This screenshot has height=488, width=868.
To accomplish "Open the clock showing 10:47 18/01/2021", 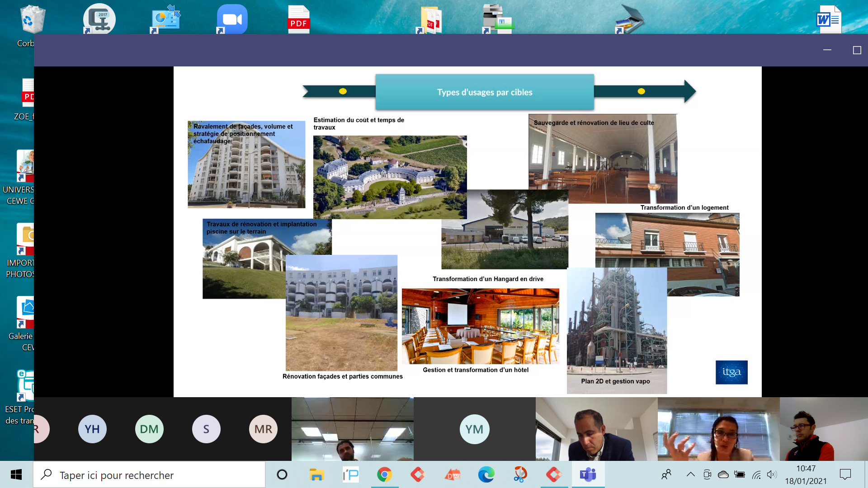I will click(806, 475).
